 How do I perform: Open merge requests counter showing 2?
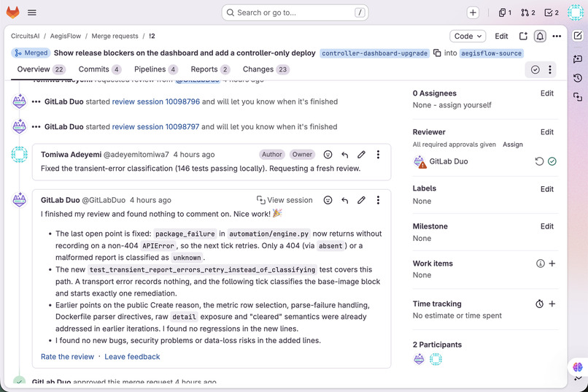click(x=527, y=12)
